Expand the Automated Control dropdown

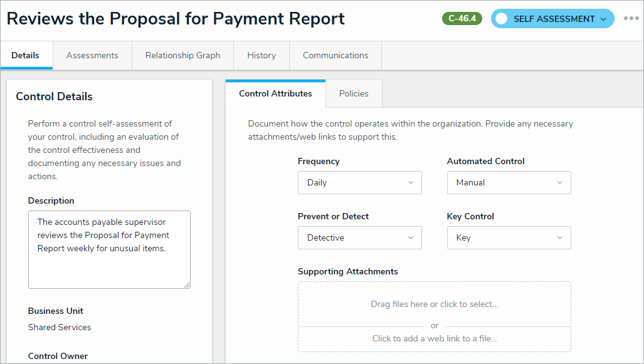tap(509, 183)
